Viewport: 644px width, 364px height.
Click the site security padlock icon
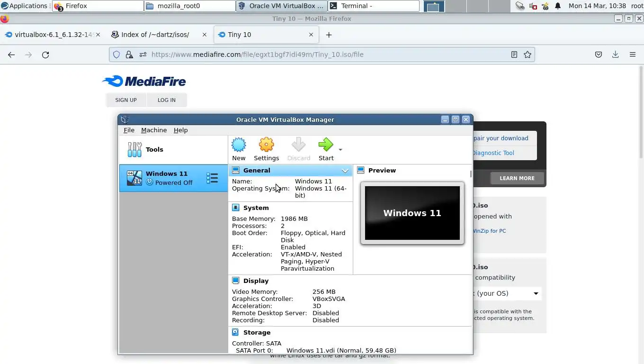click(129, 55)
